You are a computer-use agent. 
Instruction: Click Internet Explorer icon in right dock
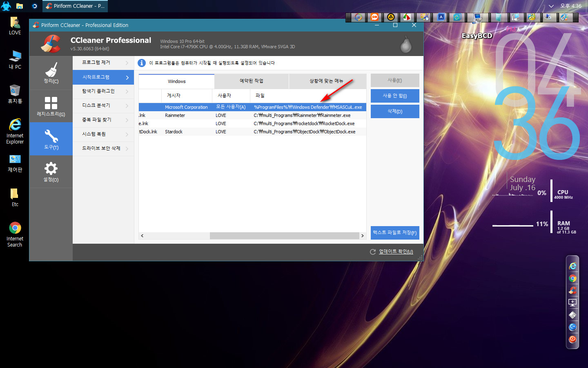(x=572, y=266)
